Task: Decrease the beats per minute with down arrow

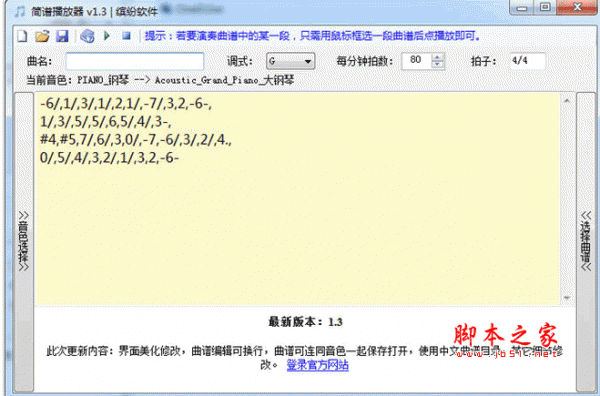Action: tap(437, 65)
